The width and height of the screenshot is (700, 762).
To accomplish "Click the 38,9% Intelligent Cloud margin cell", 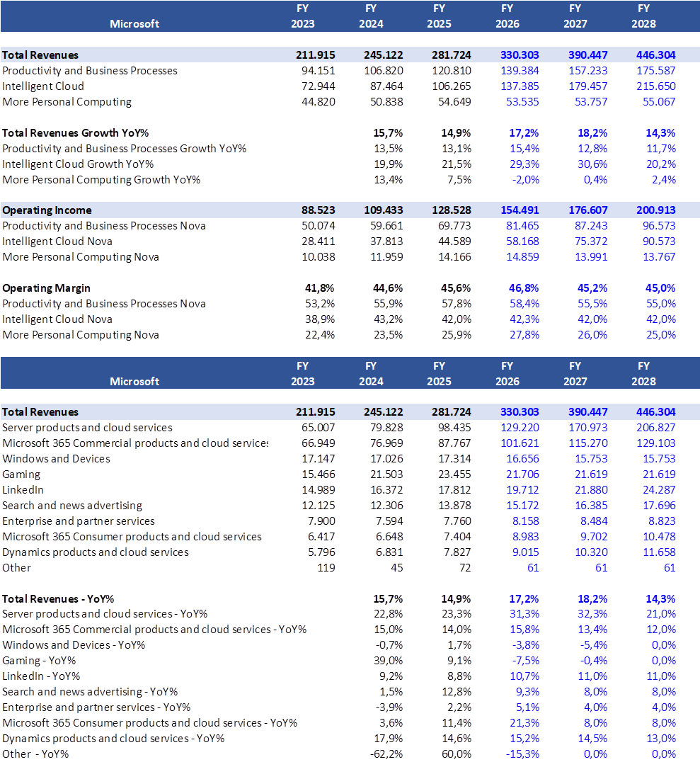I will point(320,319).
